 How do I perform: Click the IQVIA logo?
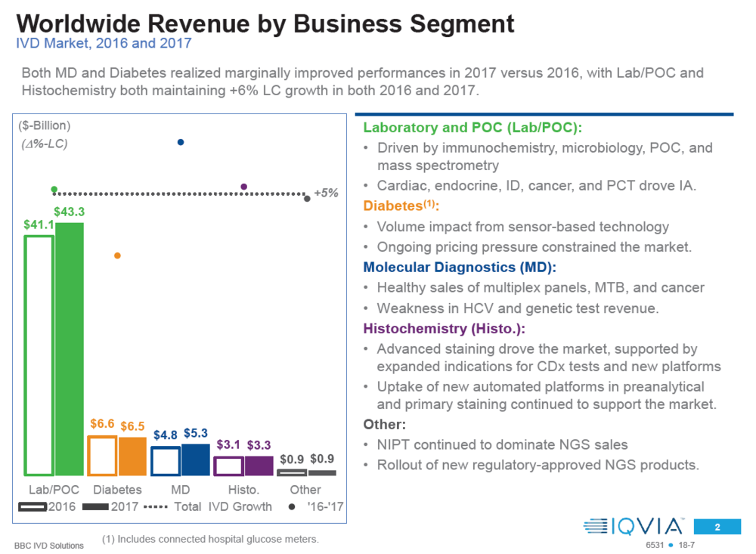tap(634, 526)
